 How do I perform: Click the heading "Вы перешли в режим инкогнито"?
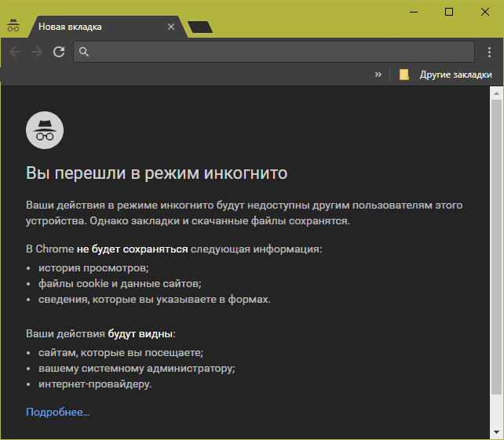click(x=156, y=173)
